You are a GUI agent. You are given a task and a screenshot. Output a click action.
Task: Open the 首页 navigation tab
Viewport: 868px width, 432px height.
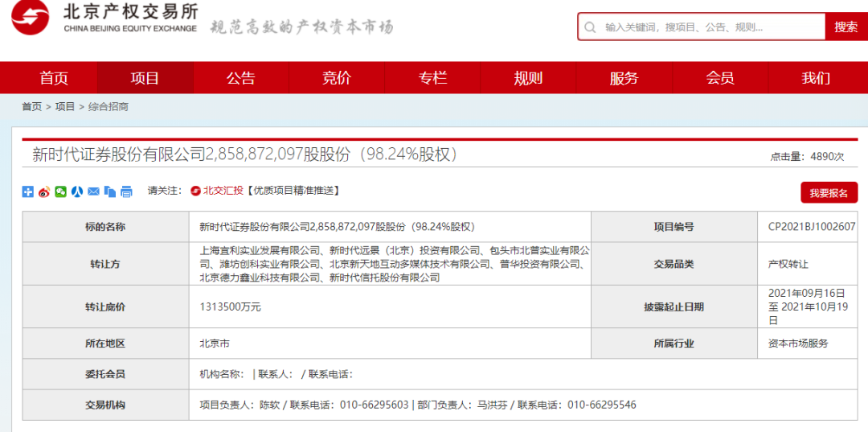pyautogui.click(x=54, y=78)
